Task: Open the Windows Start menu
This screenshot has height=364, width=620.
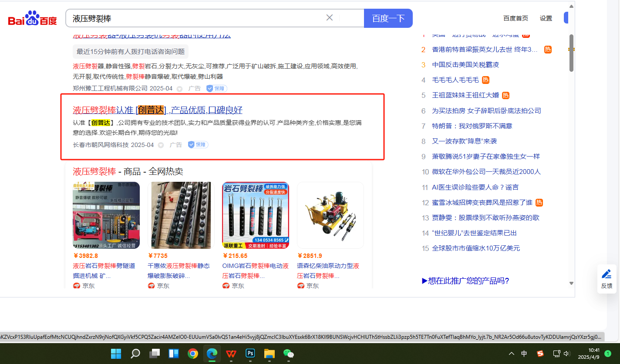Action: pyautogui.click(x=116, y=354)
